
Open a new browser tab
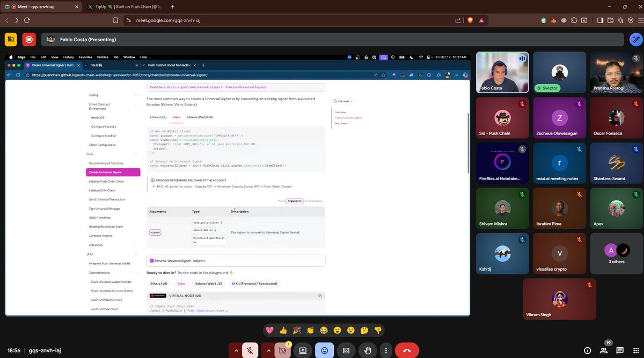pyautogui.click(x=172, y=7)
